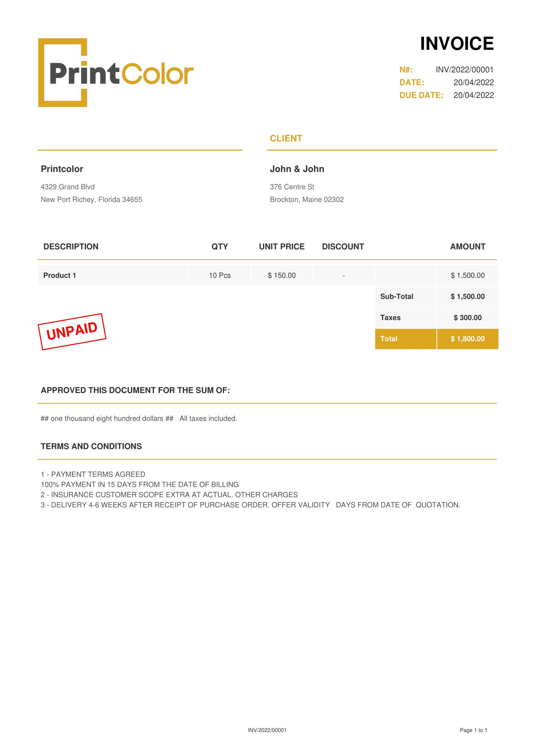This screenshot has height=756, width=535.
Task: Click the sum in words text line
Action: [x=139, y=419]
